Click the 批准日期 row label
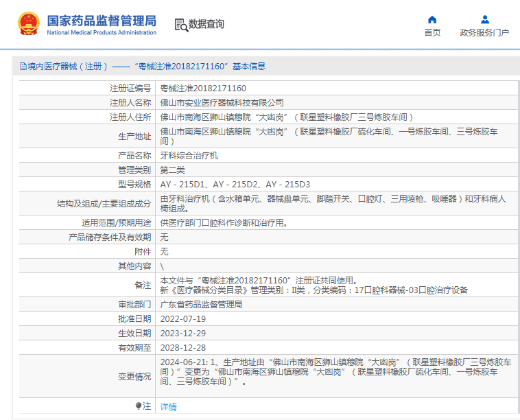This screenshot has height=420, width=520. [x=134, y=319]
